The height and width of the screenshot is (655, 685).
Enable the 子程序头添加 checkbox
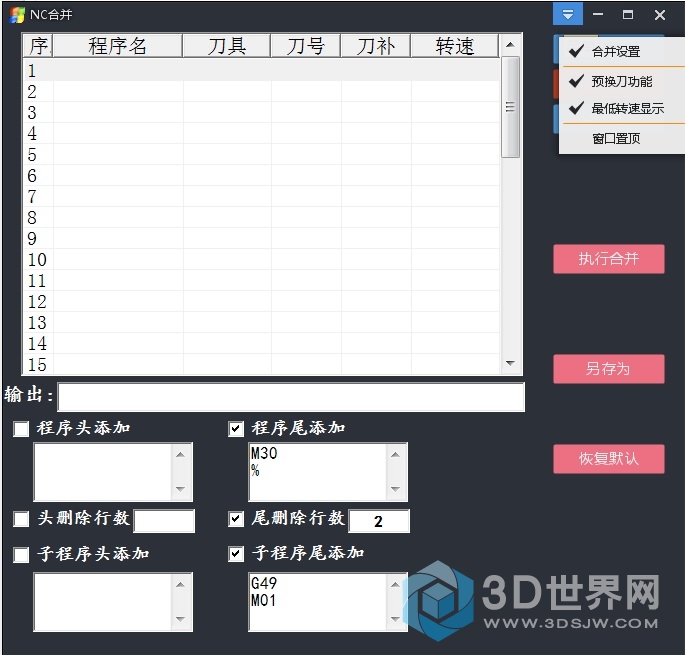pos(21,554)
